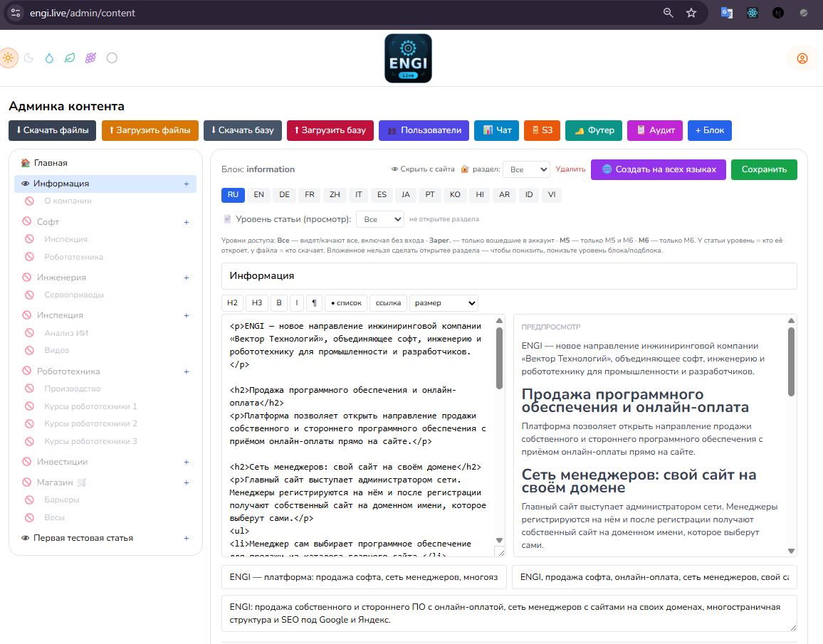Add subitem to Инспекция with plus
Screen dimensions: 823x644
(x=187, y=316)
